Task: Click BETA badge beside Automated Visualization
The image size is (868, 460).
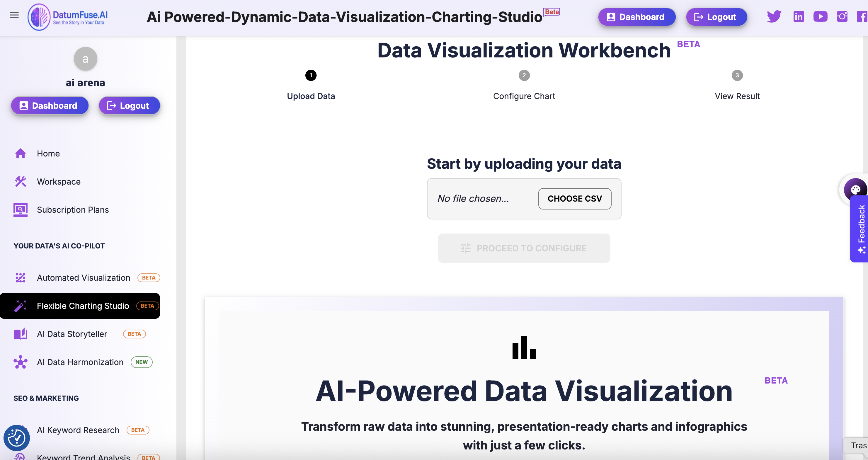Action: coord(149,278)
